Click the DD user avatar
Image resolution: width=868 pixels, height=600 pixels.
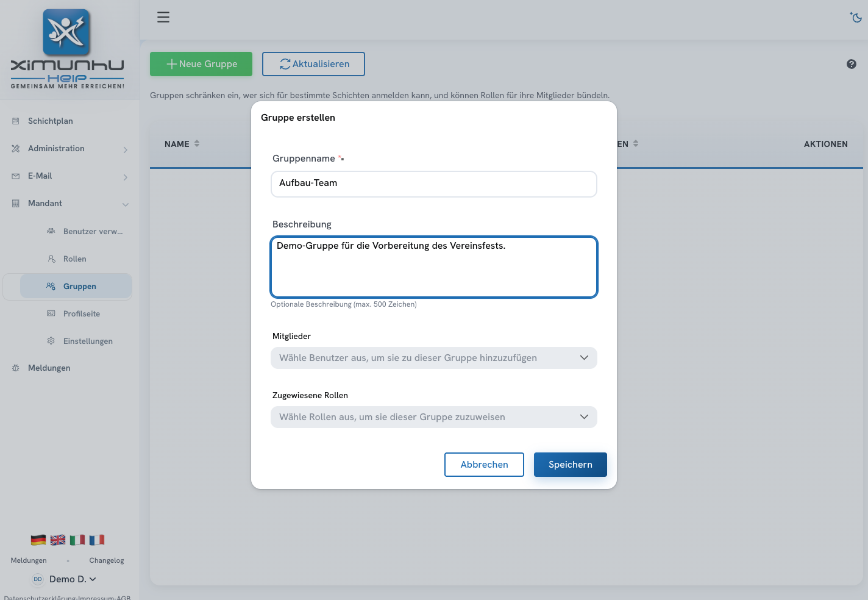[x=38, y=579]
